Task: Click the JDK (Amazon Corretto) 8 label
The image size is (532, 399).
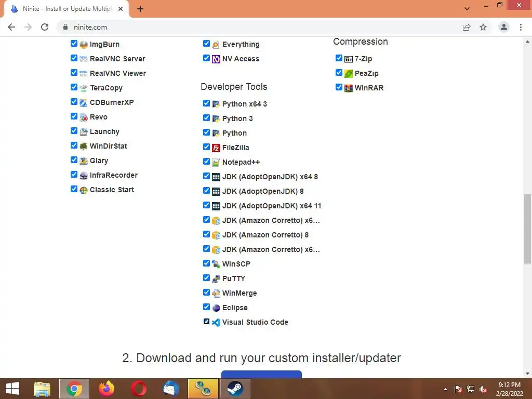Action: (265, 235)
